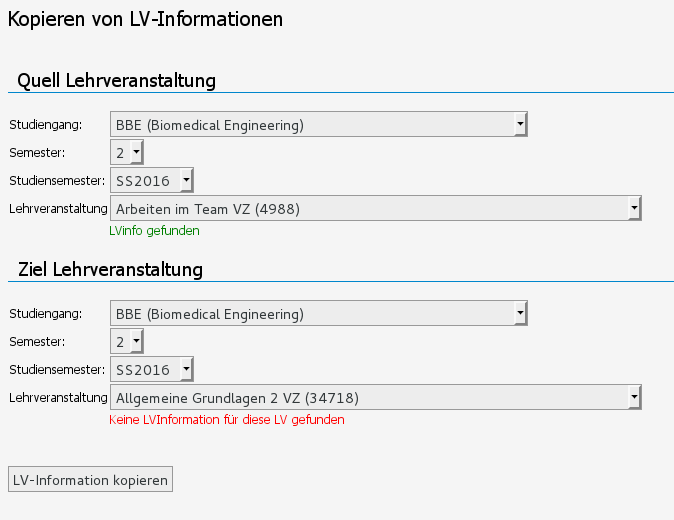The image size is (674, 520).
Task: Open source Studiensemester SS2016 dropdown
Action: tap(152, 181)
